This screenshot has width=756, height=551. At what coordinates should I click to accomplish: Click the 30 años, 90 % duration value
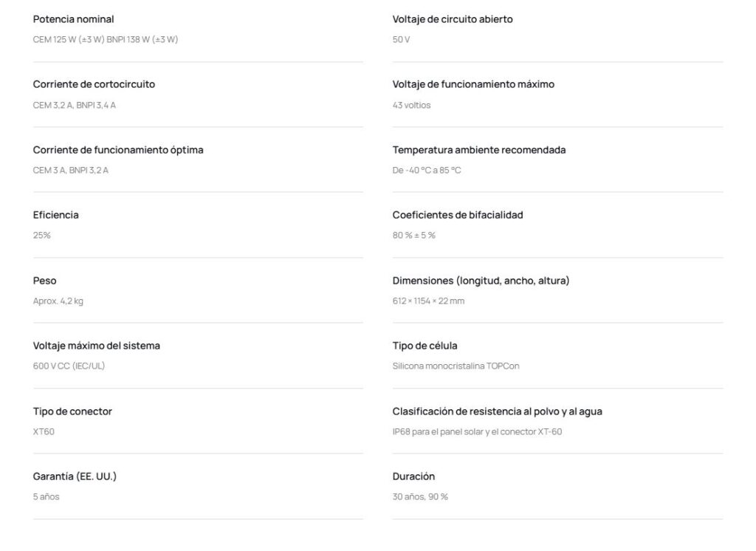tap(420, 497)
